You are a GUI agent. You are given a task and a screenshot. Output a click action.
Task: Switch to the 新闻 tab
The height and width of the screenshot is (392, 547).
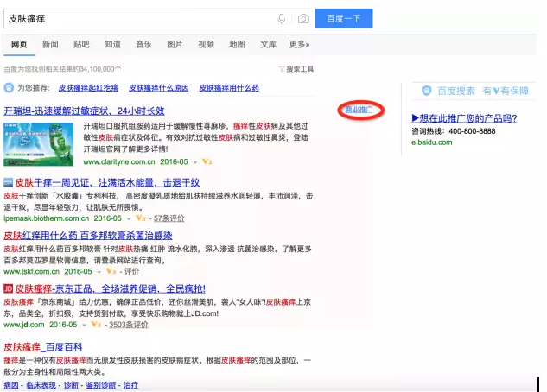click(50, 44)
